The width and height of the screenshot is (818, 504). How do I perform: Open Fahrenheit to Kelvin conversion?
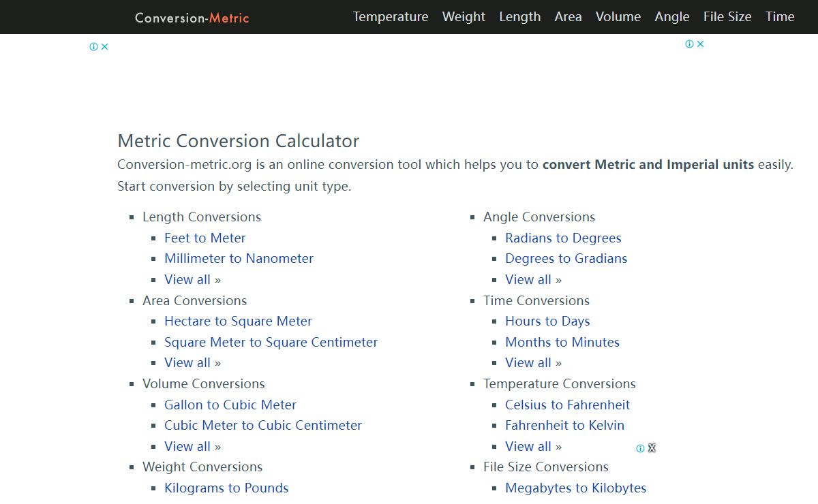(564, 425)
